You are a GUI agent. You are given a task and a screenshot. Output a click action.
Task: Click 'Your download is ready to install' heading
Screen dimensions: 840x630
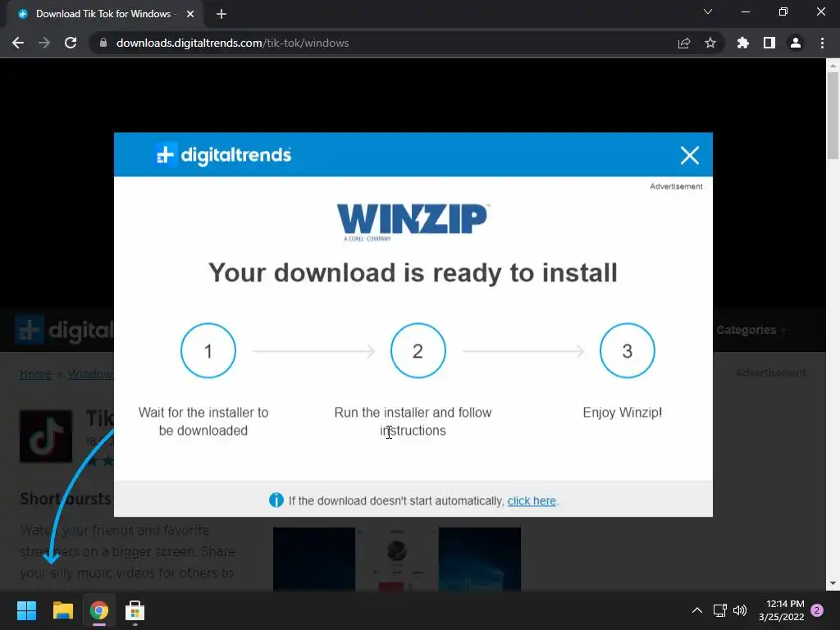[413, 272]
